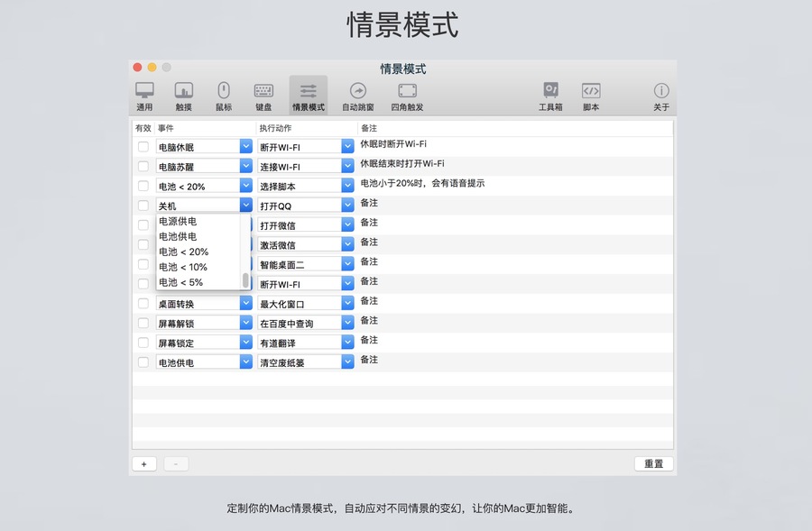Expand the 屏幕锁定 event dropdown
This screenshot has height=531, width=812.
(x=246, y=343)
